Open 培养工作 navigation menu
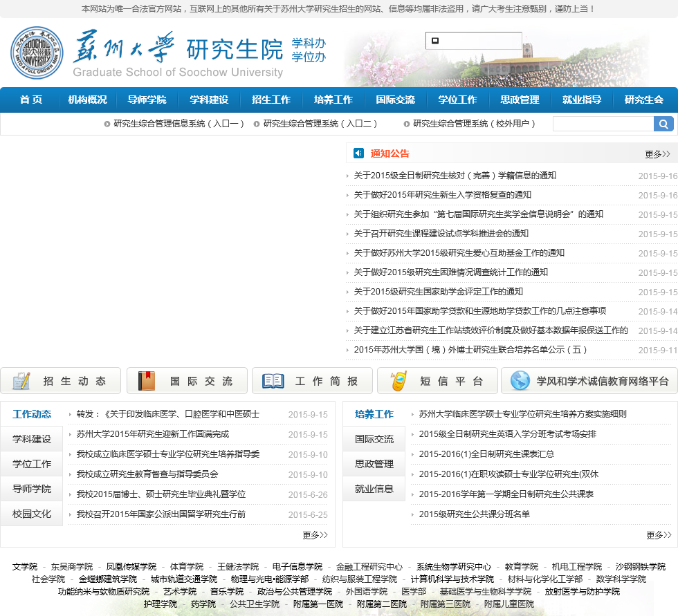Viewport: 678px width, 616px height. click(333, 100)
